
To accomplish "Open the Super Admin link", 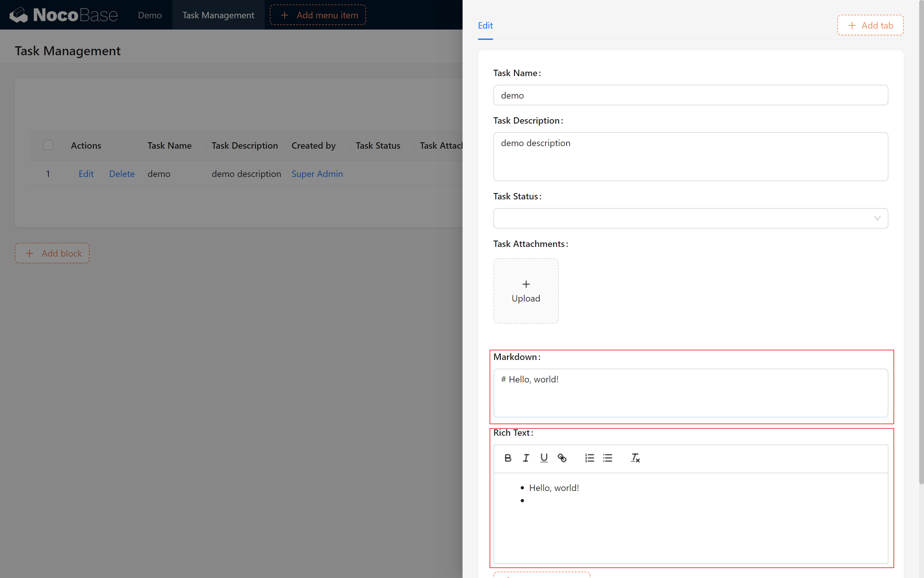I will 317,173.
